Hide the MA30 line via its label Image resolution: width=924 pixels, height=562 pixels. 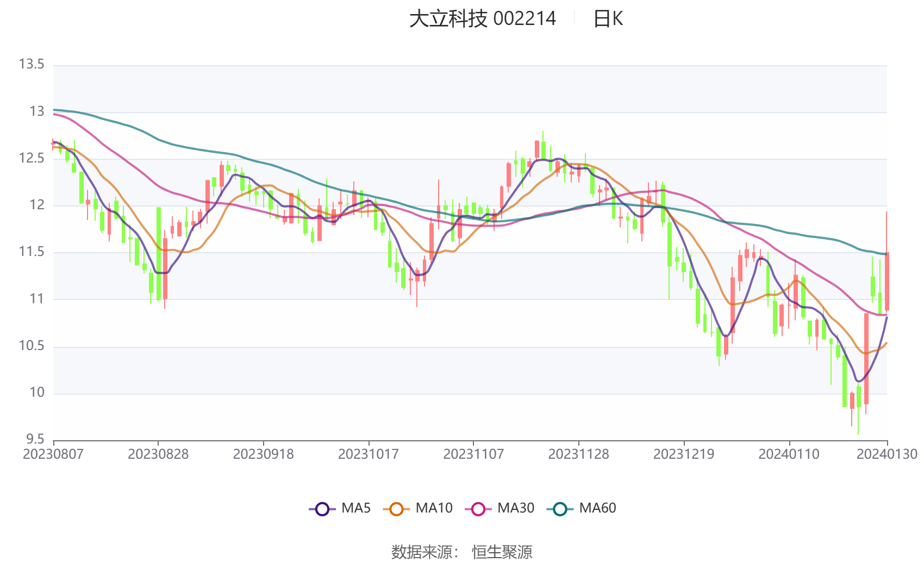point(516,508)
